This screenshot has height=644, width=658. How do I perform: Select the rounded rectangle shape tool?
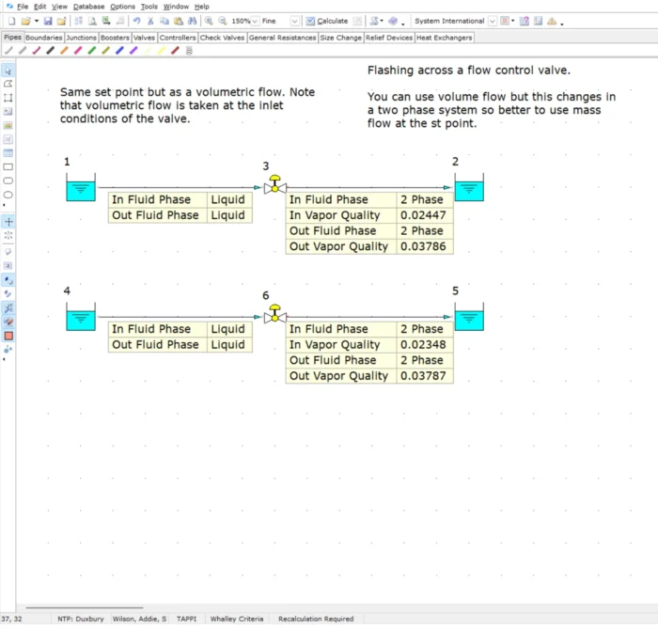pos(8,181)
